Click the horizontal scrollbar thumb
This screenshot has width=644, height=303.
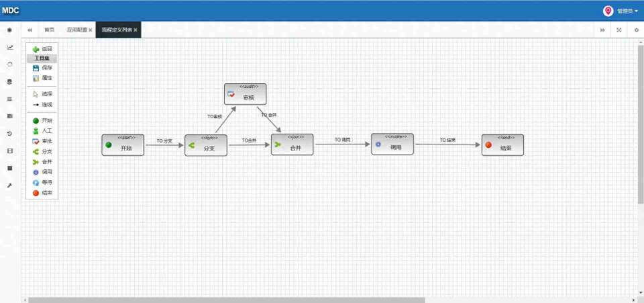226,300
